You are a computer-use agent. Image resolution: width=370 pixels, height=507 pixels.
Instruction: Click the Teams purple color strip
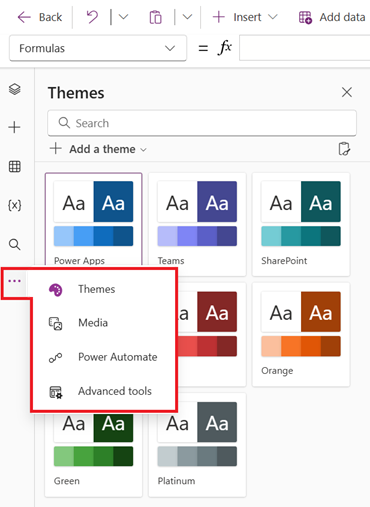(x=197, y=236)
